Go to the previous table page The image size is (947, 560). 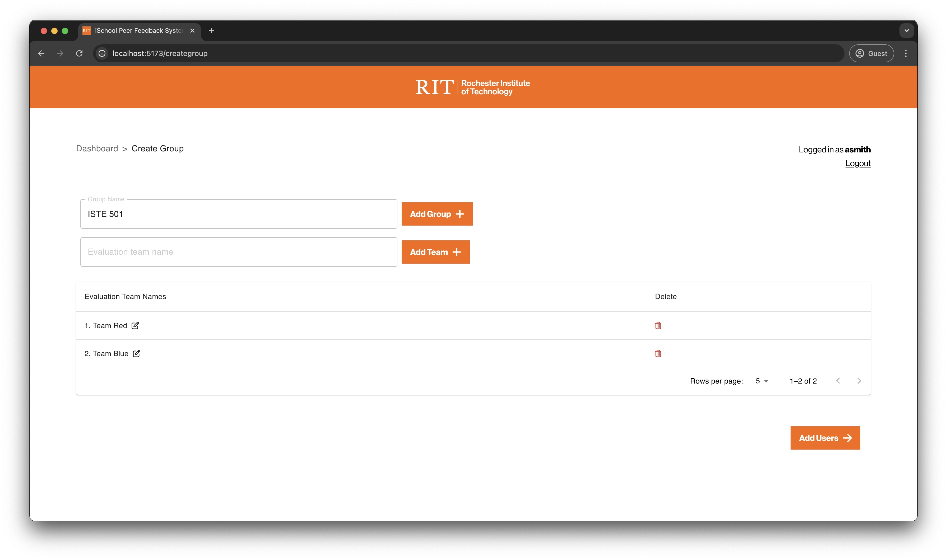[x=838, y=381]
